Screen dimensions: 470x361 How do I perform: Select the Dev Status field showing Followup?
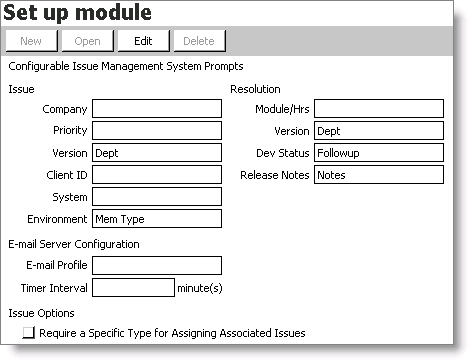379,153
